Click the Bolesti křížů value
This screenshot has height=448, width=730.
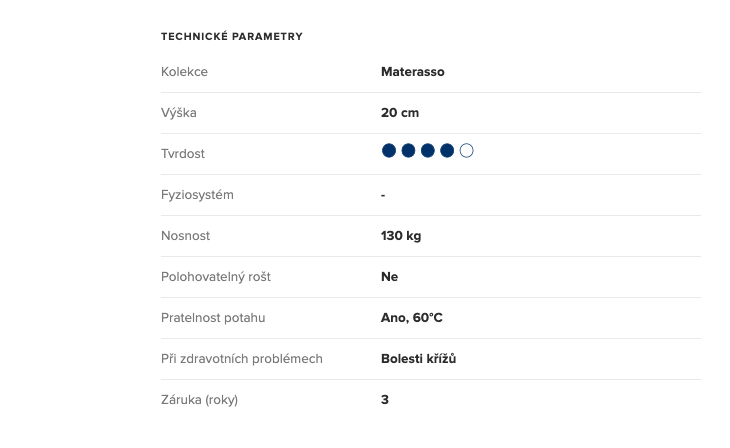pos(419,359)
